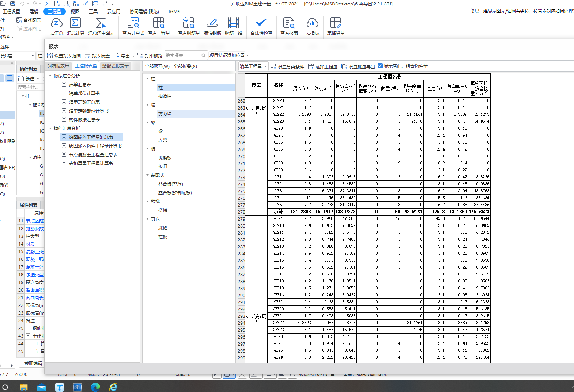Run 合法性检查 validity check
The image size is (574, 392).
(x=261, y=26)
